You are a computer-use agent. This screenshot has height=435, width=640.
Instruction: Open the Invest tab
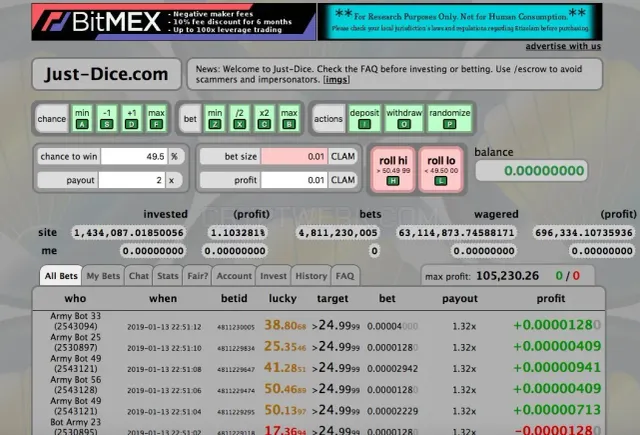[273, 276]
